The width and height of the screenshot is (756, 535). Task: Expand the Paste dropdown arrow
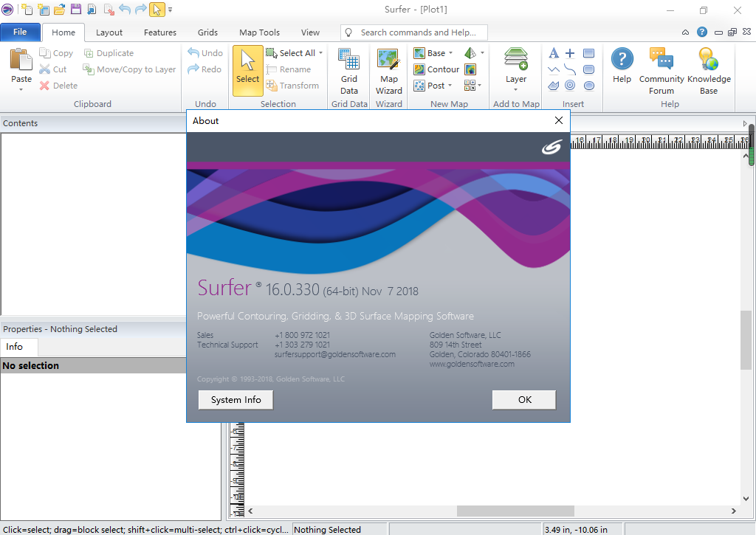pos(21,90)
